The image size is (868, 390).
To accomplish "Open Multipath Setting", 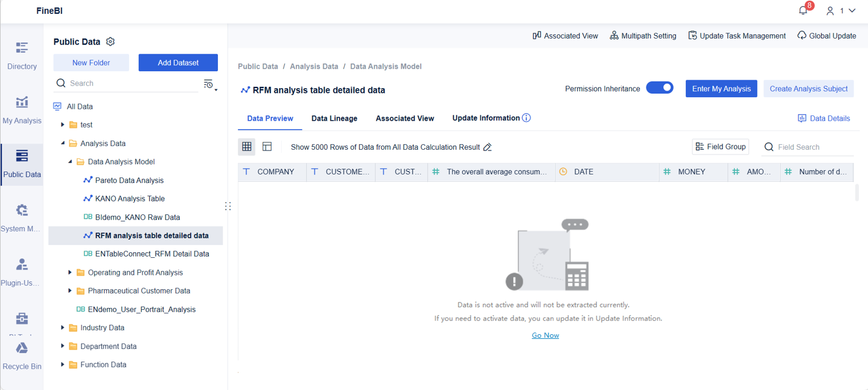I will (x=643, y=36).
